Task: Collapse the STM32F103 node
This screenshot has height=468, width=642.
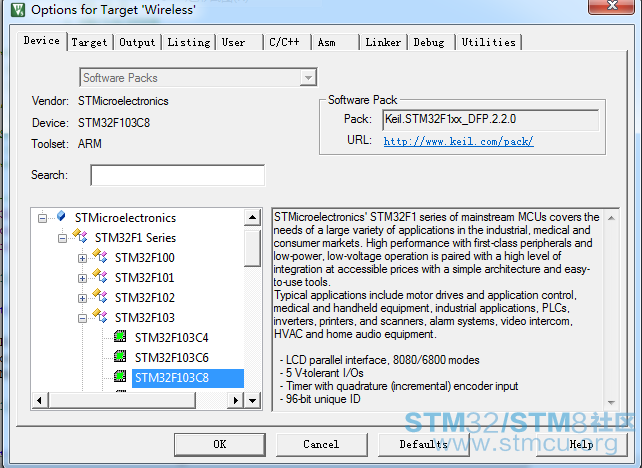Action: pyautogui.click(x=82, y=319)
